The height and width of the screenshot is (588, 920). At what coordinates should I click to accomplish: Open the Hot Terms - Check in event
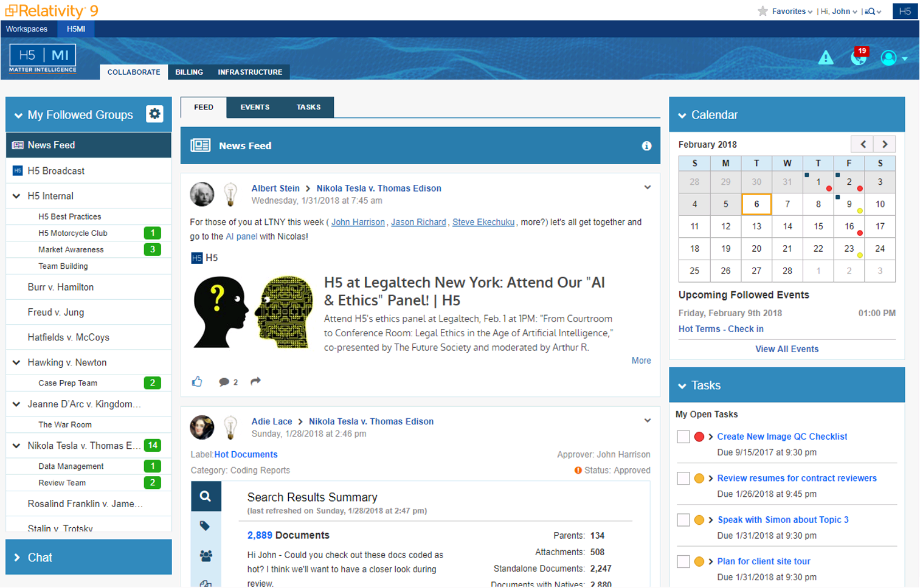[721, 329]
